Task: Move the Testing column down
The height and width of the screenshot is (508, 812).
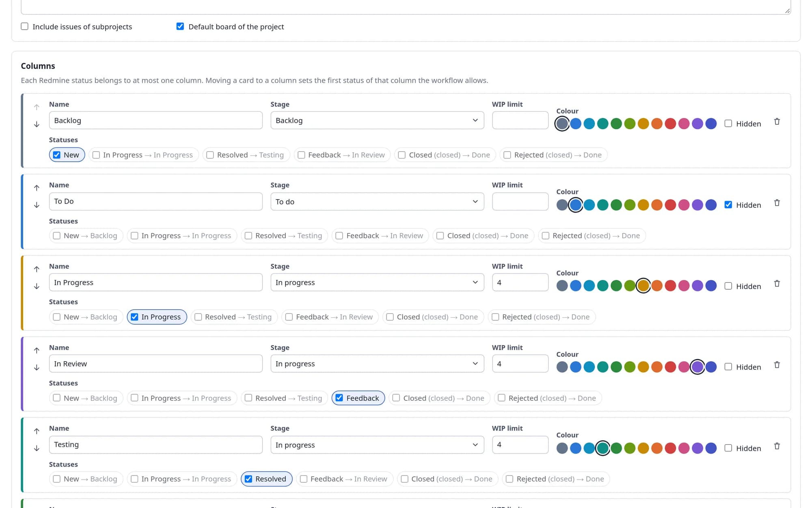Action: tap(37, 448)
